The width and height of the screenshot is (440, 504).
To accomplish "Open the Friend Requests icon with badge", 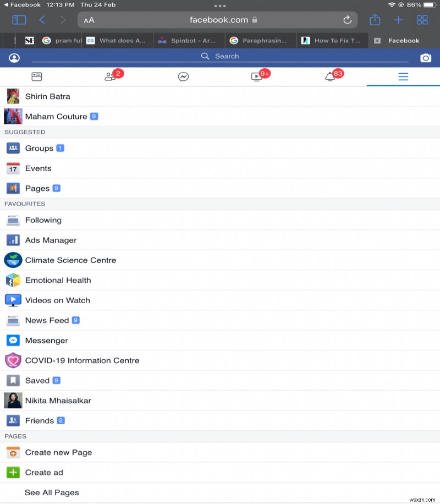I will (x=110, y=76).
